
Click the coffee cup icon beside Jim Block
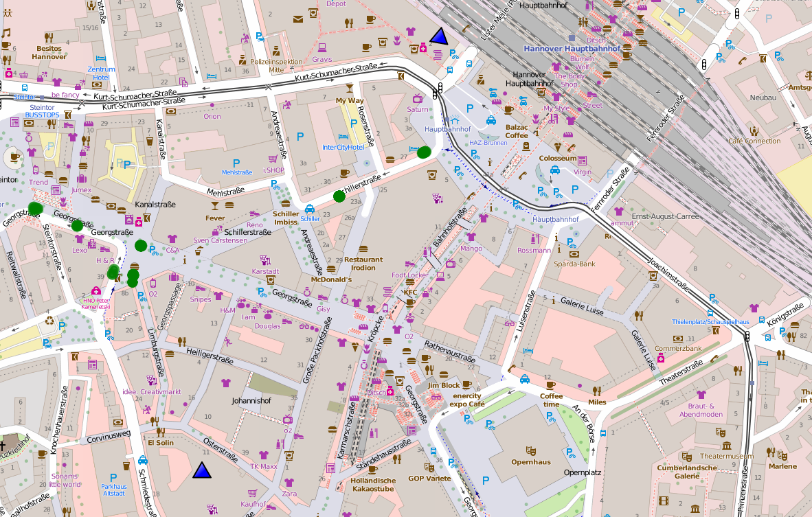[x=466, y=384]
